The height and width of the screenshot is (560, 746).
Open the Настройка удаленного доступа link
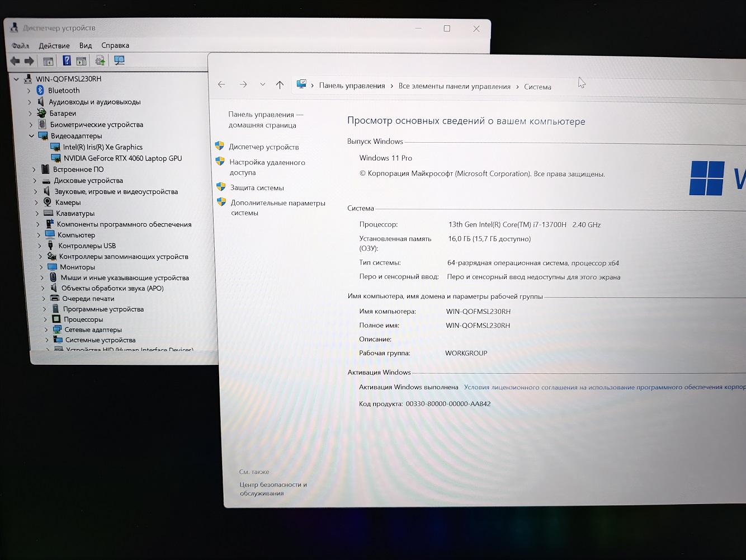click(267, 167)
